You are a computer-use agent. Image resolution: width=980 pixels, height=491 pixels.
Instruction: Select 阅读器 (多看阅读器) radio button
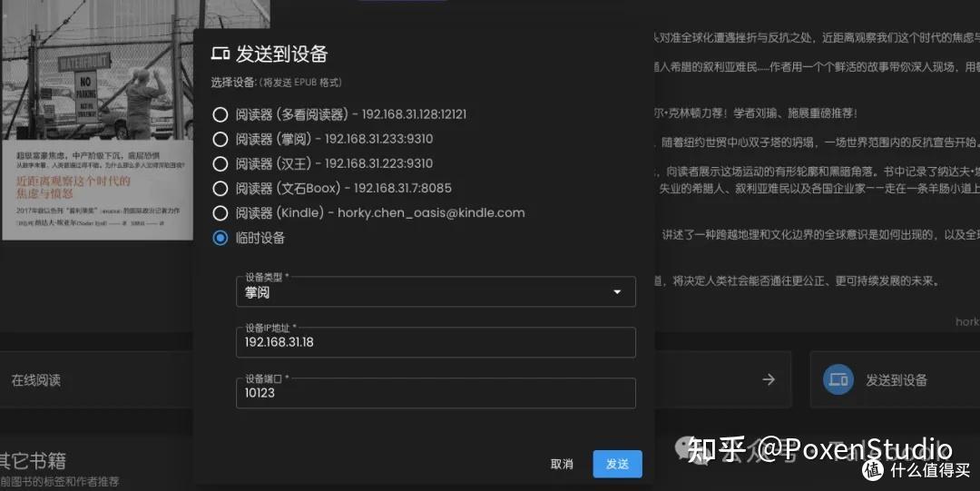coord(220,114)
